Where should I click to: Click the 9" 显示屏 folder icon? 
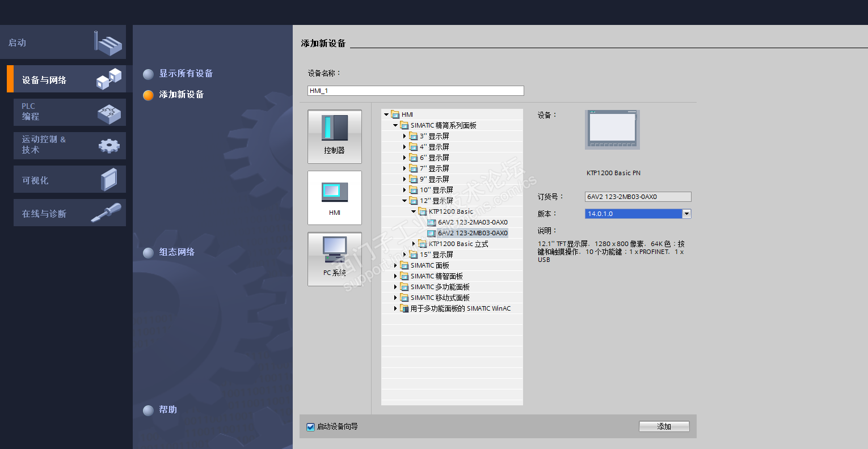click(414, 179)
